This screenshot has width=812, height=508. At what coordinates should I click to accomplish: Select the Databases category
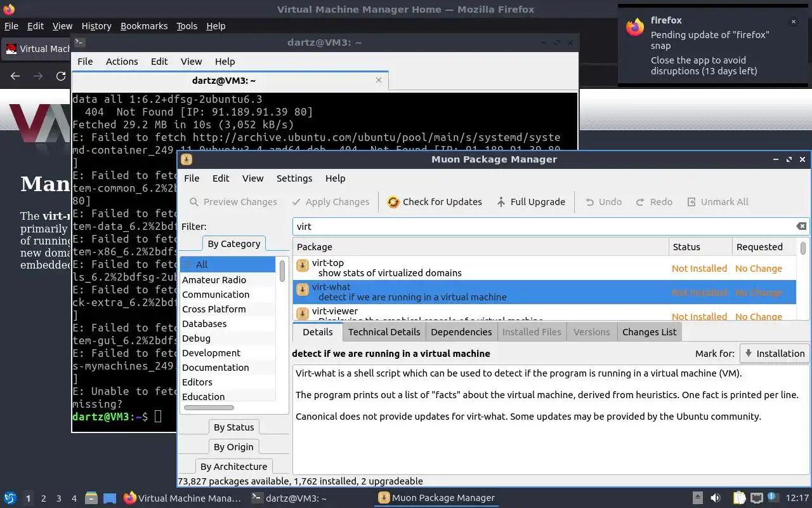228,324
